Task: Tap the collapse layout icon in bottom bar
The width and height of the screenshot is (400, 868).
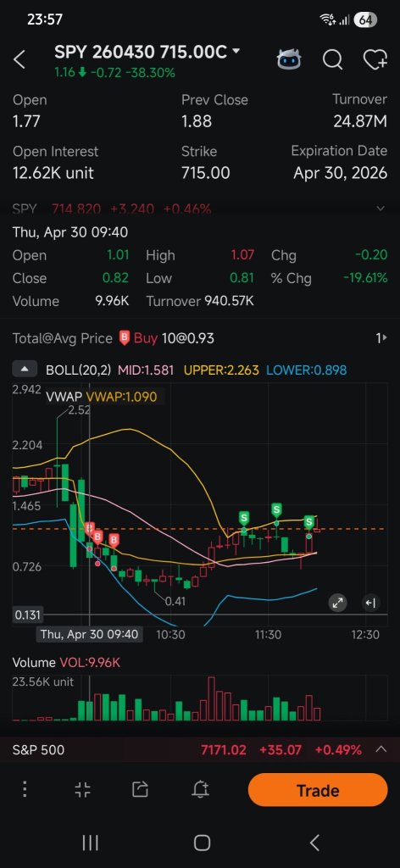Action: (x=82, y=789)
